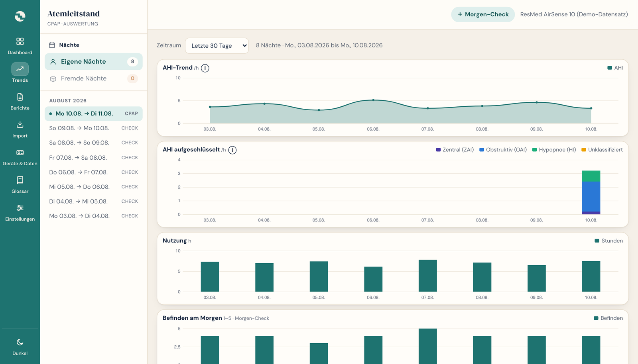Viewport: 638px width, 364px height.
Task: Click the Nutzung bar for 07.08.
Action: coord(428,276)
